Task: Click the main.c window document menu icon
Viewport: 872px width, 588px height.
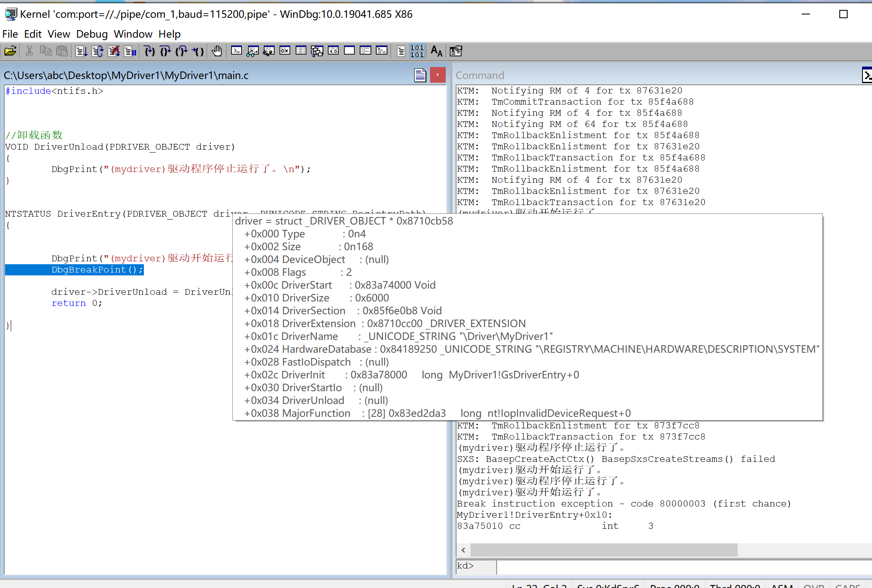Action: click(420, 75)
